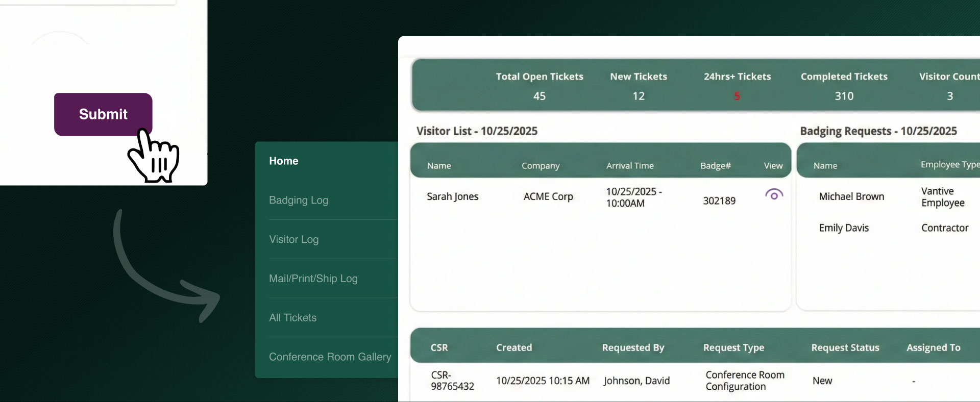The width and height of the screenshot is (980, 402).
Task: Click the purple Submit button
Action: [103, 114]
